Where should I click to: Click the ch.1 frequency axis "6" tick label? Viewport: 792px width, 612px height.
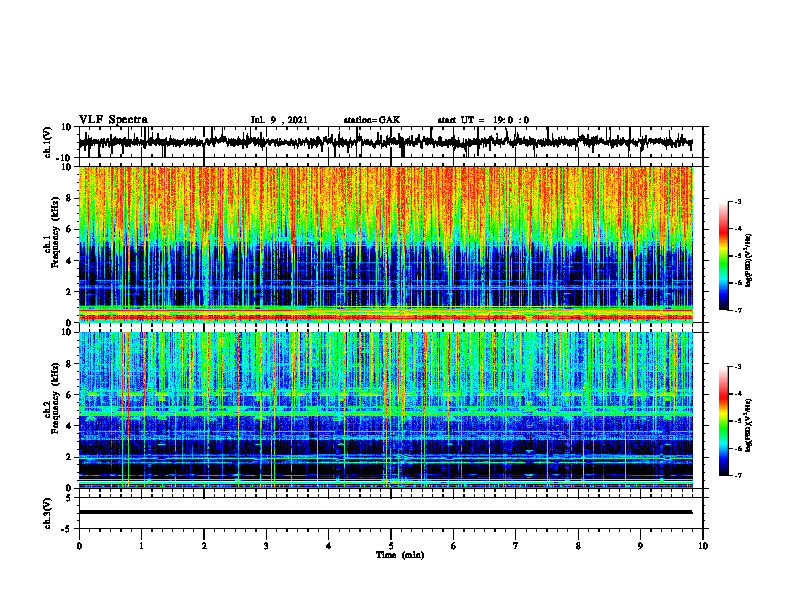[x=70, y=230]
